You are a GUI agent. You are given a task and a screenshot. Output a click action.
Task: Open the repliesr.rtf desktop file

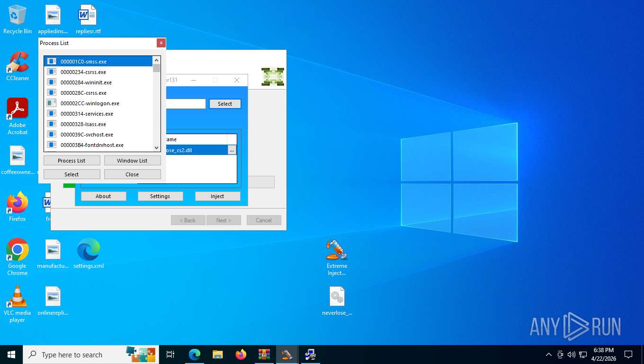pyautogui.click(x=88, y=20)
